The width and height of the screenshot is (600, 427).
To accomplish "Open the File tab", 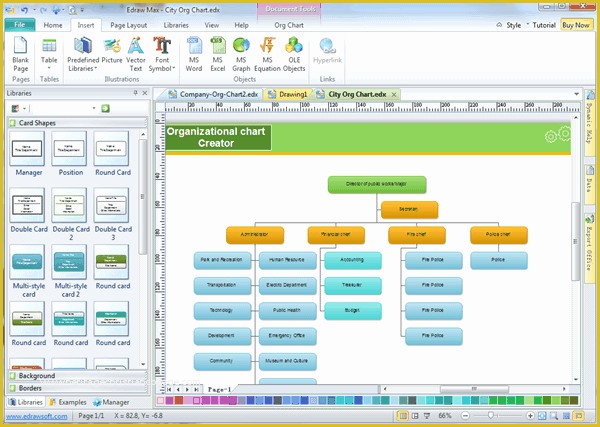I will tap(20, 25).
